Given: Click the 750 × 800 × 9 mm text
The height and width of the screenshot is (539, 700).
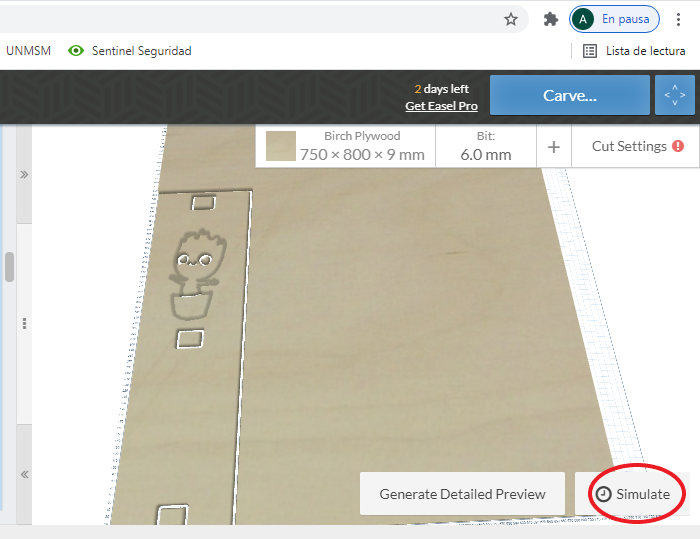Looking at the screenshot, I should point(362,155).
